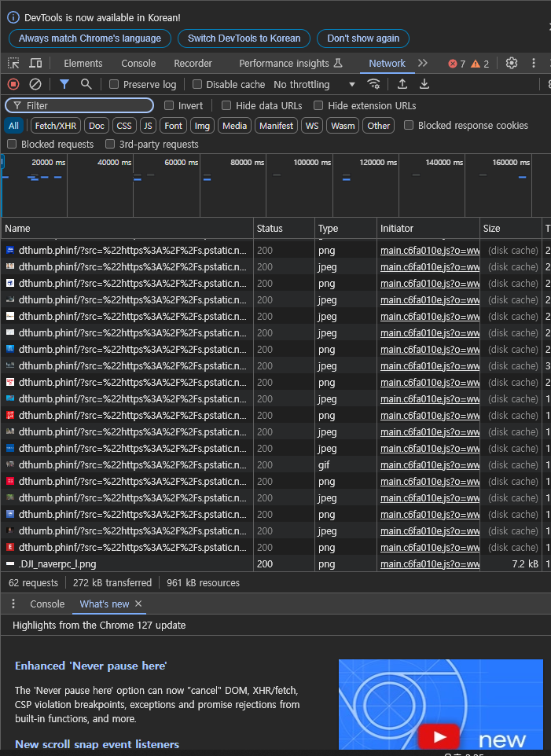The height and width of the screenshot is (756, 551).
Task: Select the Network tab
Action: (x=387, y=63)
